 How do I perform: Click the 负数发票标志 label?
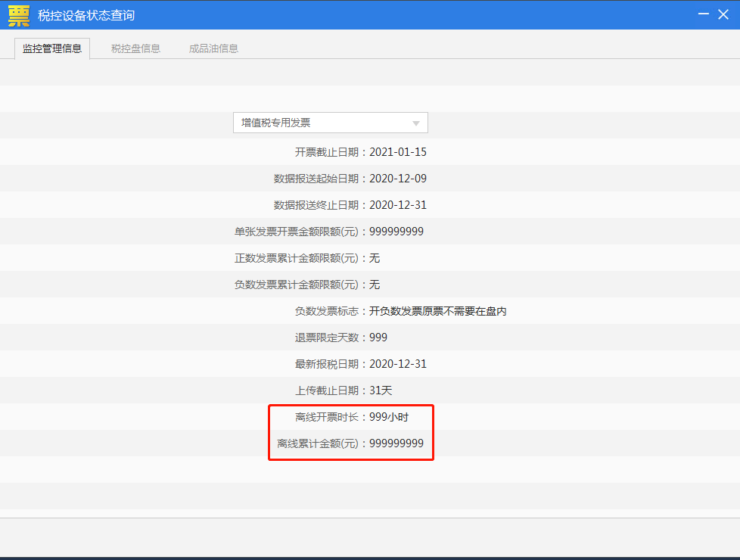pos(327,311)
